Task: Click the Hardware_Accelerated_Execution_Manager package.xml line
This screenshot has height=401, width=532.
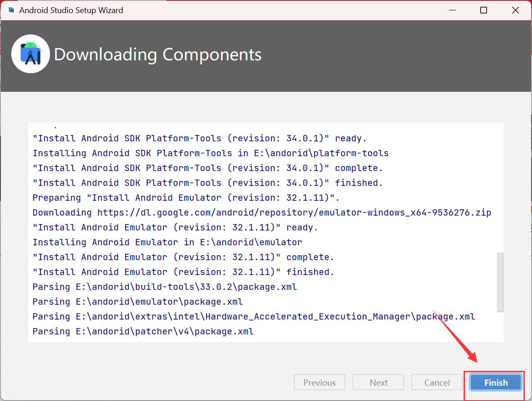Action: click(254, 316)
